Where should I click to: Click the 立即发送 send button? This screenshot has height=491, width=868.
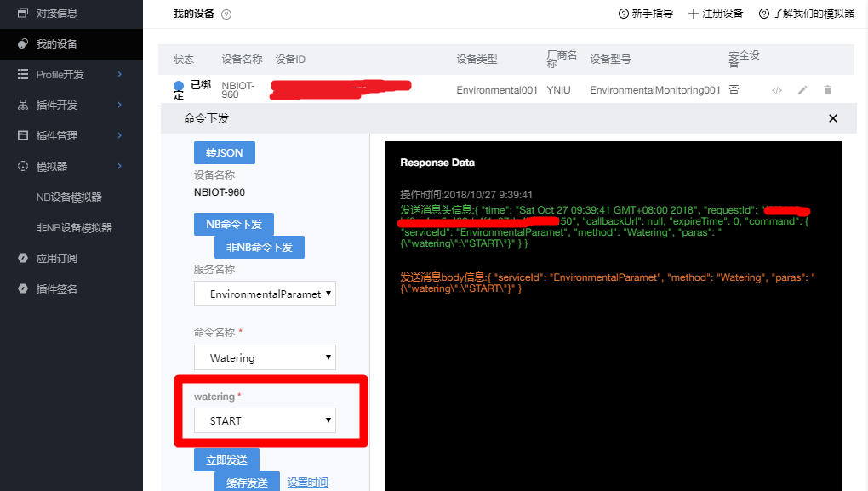226,460
